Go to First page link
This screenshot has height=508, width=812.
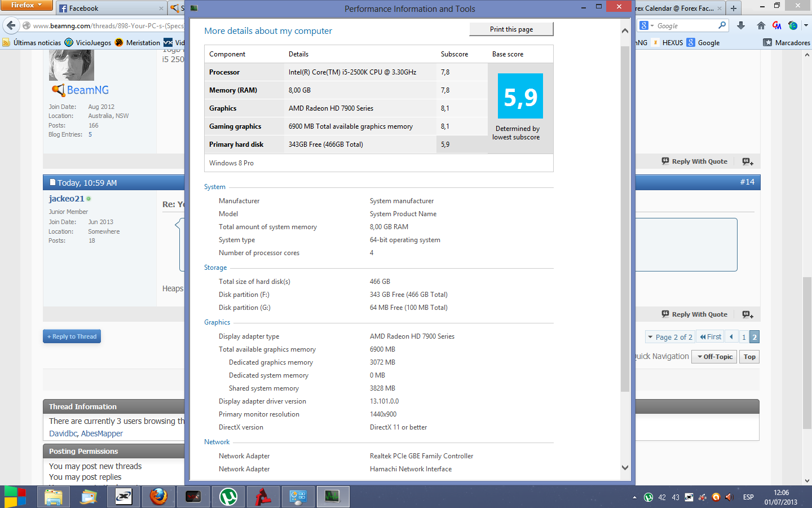click(710, 337)
